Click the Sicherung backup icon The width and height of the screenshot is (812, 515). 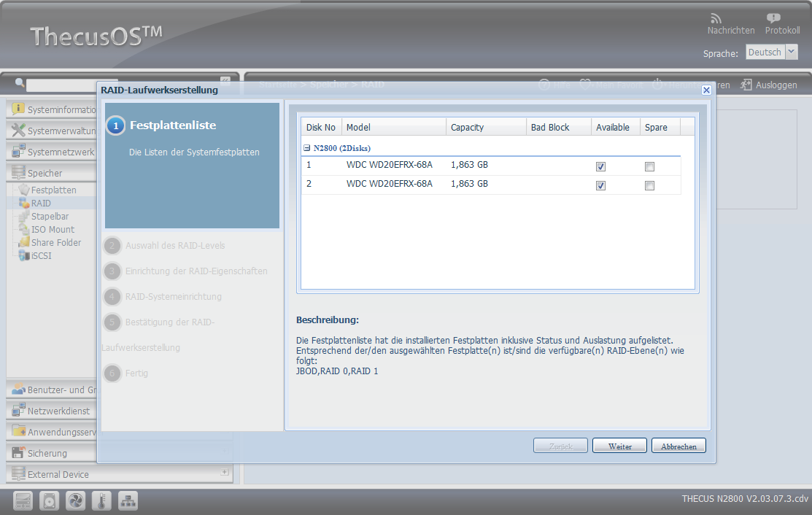pyautogui.click(x=18, y=452)
